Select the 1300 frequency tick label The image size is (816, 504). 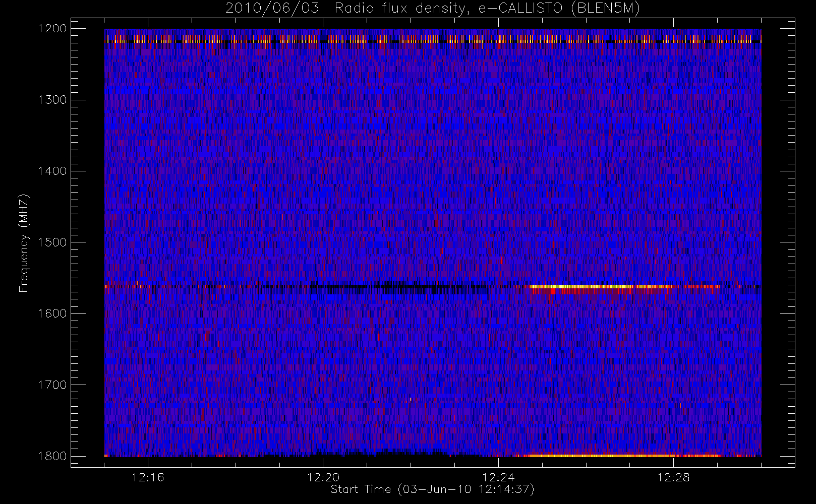(x=52, y=100)
